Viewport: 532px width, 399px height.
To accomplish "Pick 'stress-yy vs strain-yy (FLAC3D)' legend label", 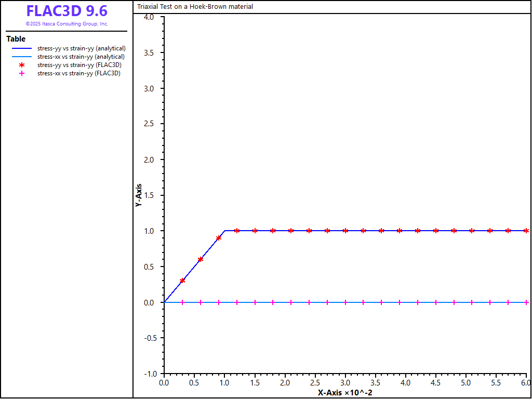I will point(79,65).
